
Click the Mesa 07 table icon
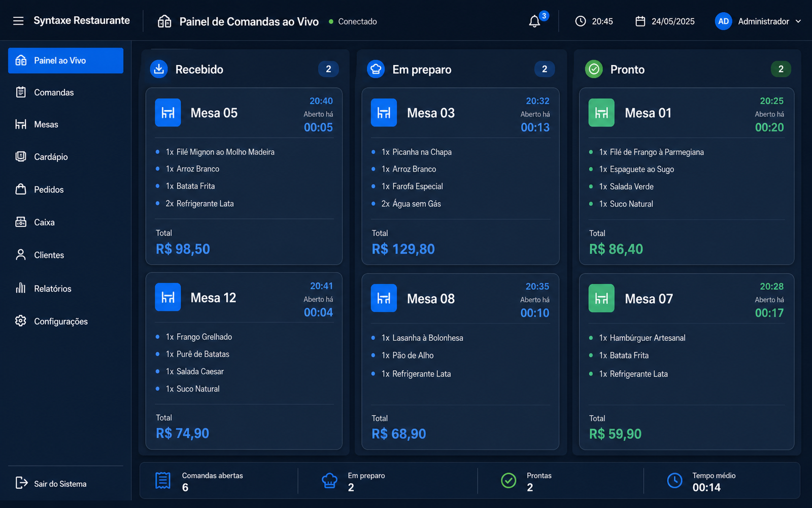pyautogui.click(x=601, y=298)
